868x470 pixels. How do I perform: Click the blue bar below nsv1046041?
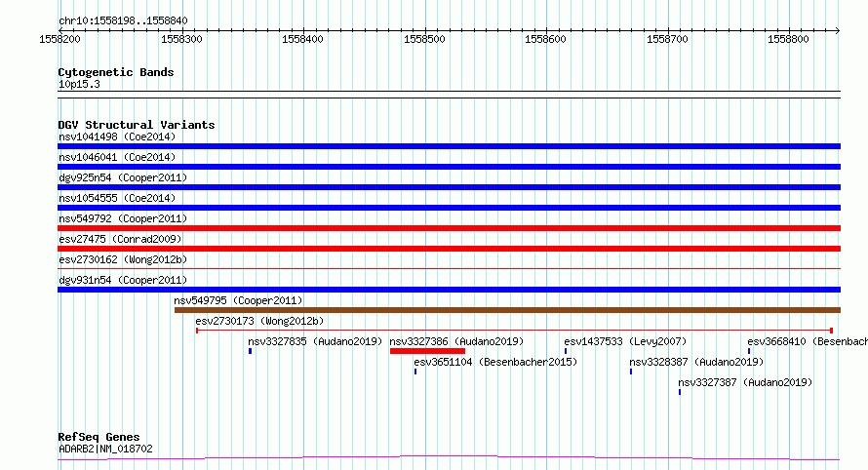[x=449, y=167]
